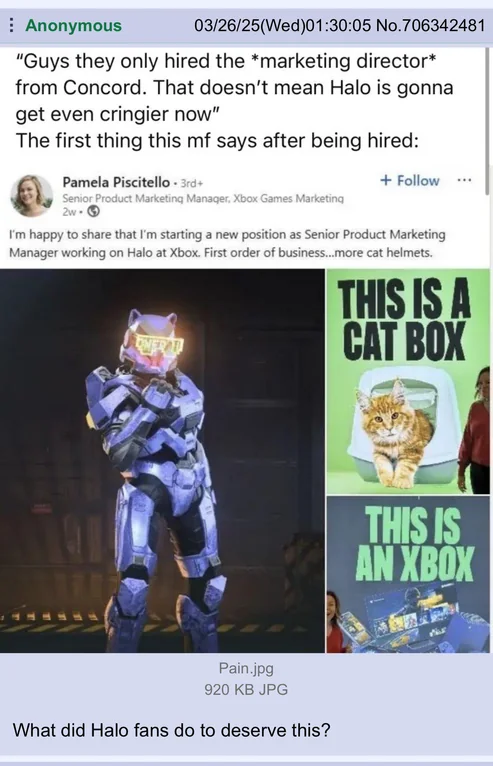
Task: Click the Anonymous poster name
Action: 73,25
